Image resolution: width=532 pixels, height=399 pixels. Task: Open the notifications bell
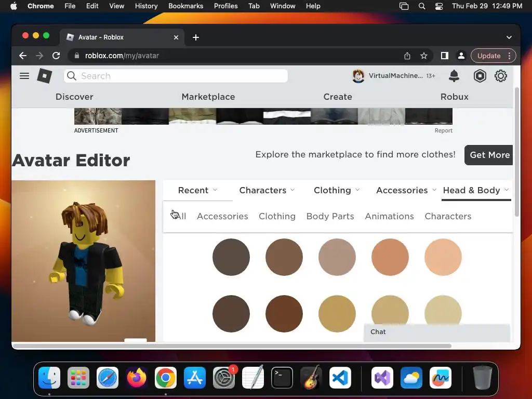[454, 76]
